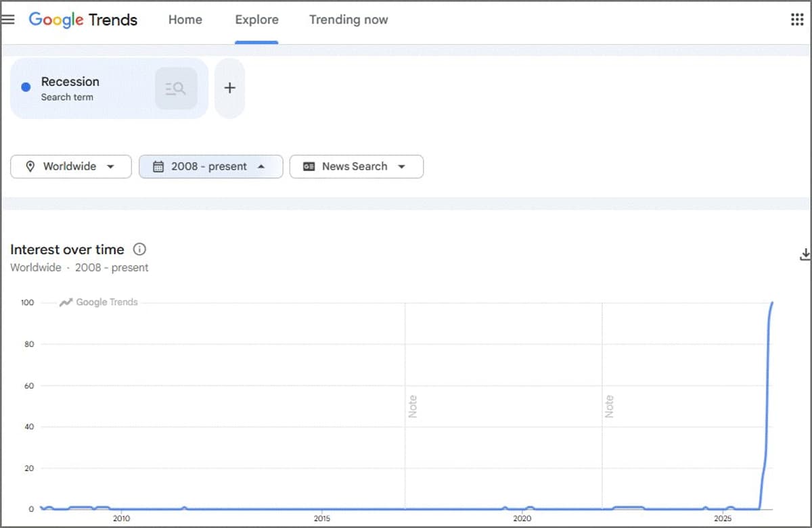Click the search icon in the Recession chip
The image size is (812, 528).
(x=176, y=89)
